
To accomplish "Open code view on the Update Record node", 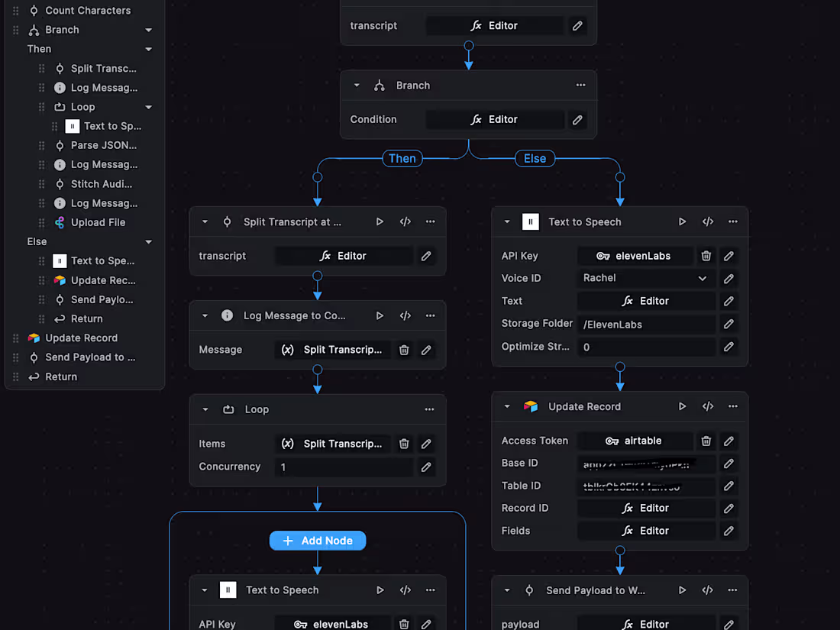I will (x=707, y=406).
